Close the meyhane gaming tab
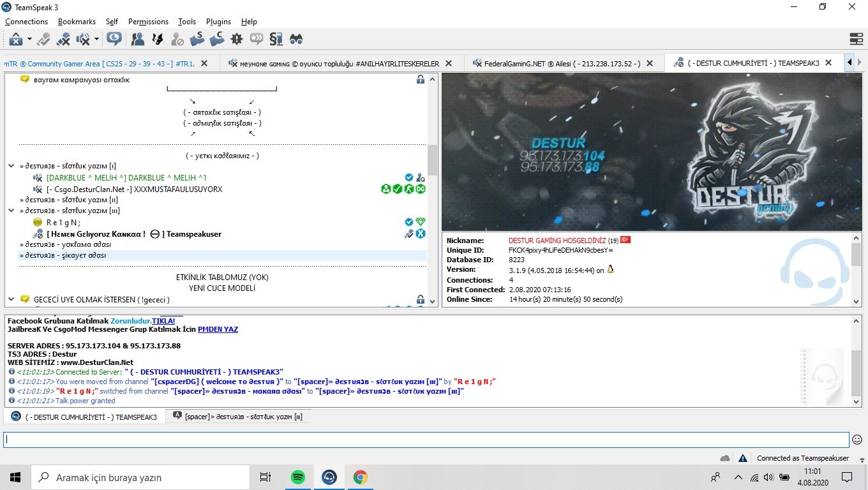This screenshot has height=490, width=868. (449, 63)
